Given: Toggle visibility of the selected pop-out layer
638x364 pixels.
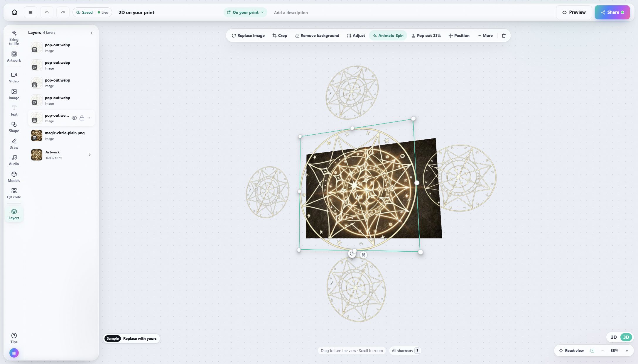Looking at the screenshot, I should pyautogui.click(x=74, y=118).
